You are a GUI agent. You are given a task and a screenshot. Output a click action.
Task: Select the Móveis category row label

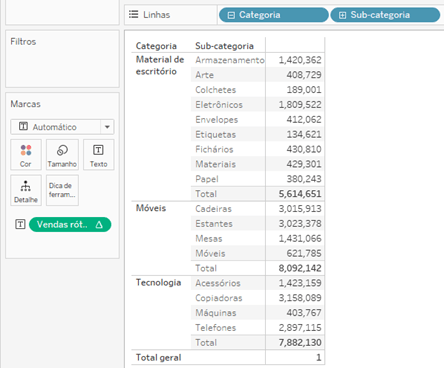point(151,208)
